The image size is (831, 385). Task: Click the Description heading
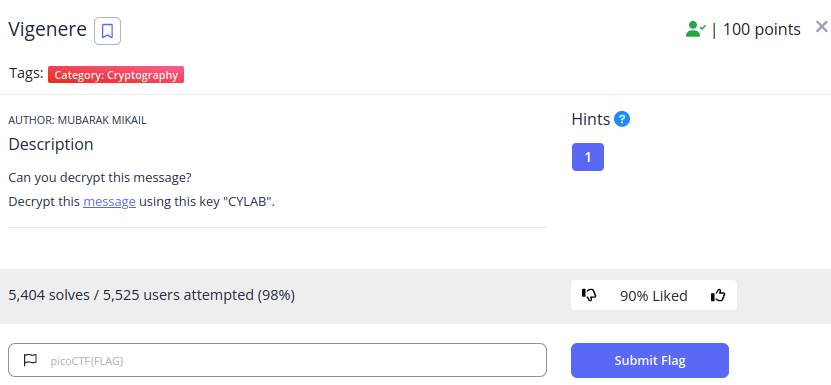pyautogui.click(x=51, y=144)
